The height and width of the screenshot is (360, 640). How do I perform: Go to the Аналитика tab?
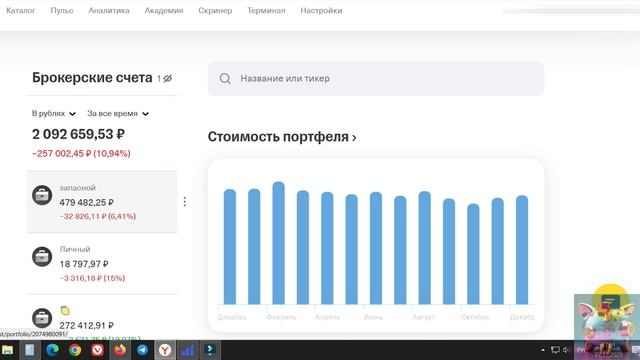pos(109,11)
